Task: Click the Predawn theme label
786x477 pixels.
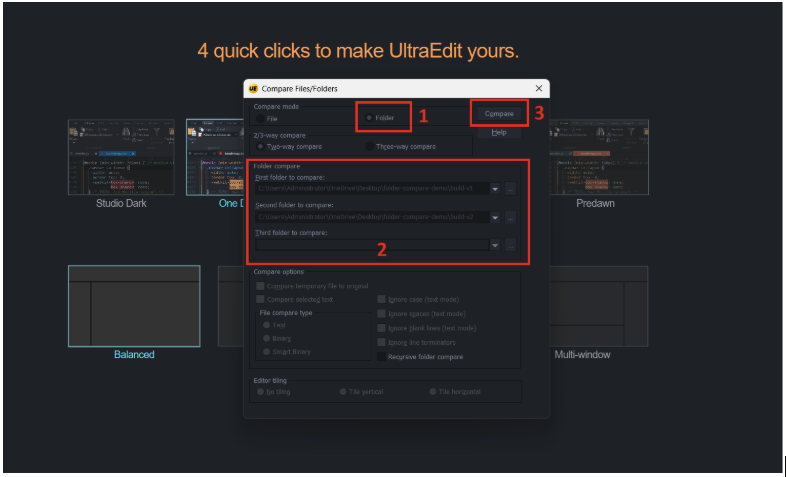Action: (x=595, y=203)
